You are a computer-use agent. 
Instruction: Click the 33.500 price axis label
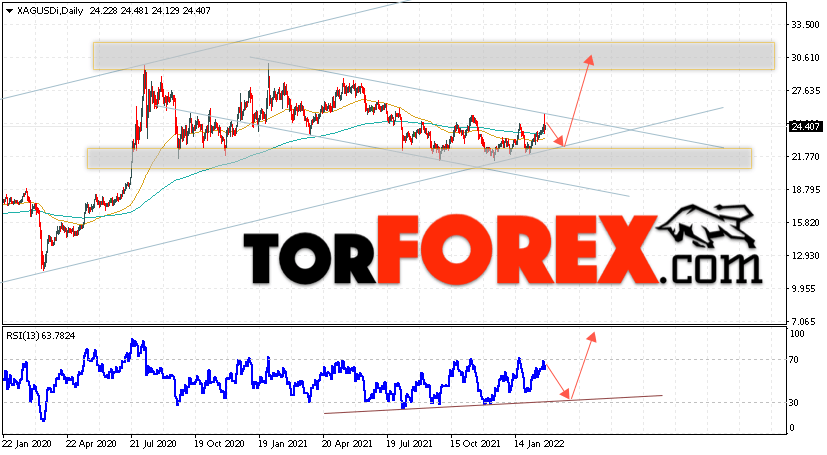coord(805,25)
